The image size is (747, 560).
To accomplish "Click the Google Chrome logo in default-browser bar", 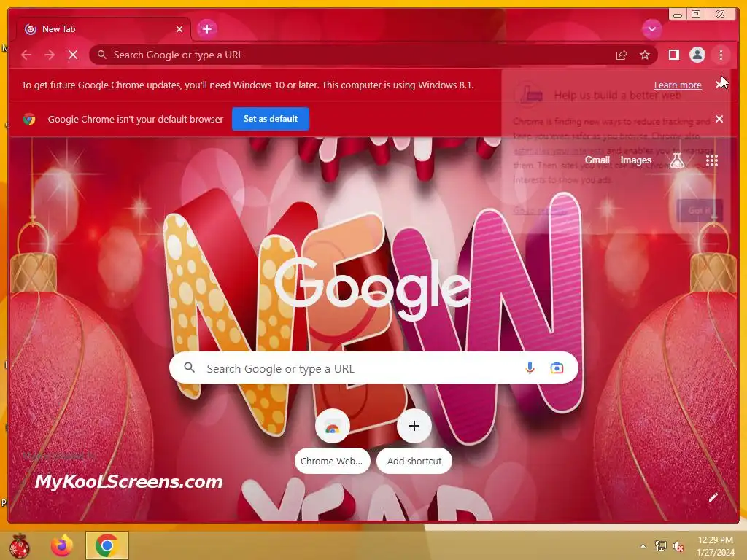I will tap(29, 119).
